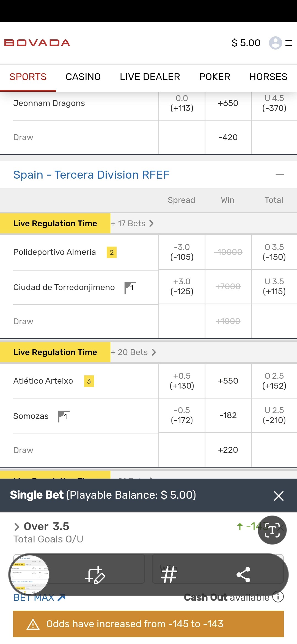Tap the share screenshot icon

tap(243, 575)
